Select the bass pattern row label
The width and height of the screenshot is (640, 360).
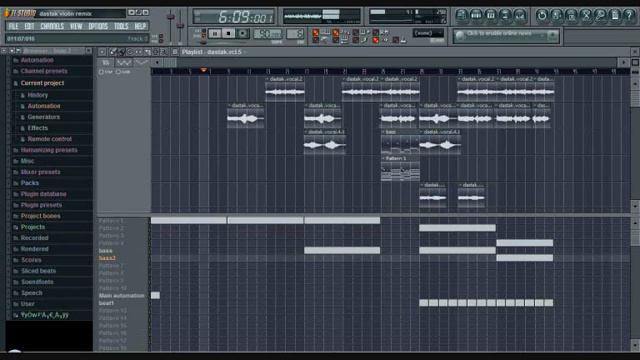105,251
